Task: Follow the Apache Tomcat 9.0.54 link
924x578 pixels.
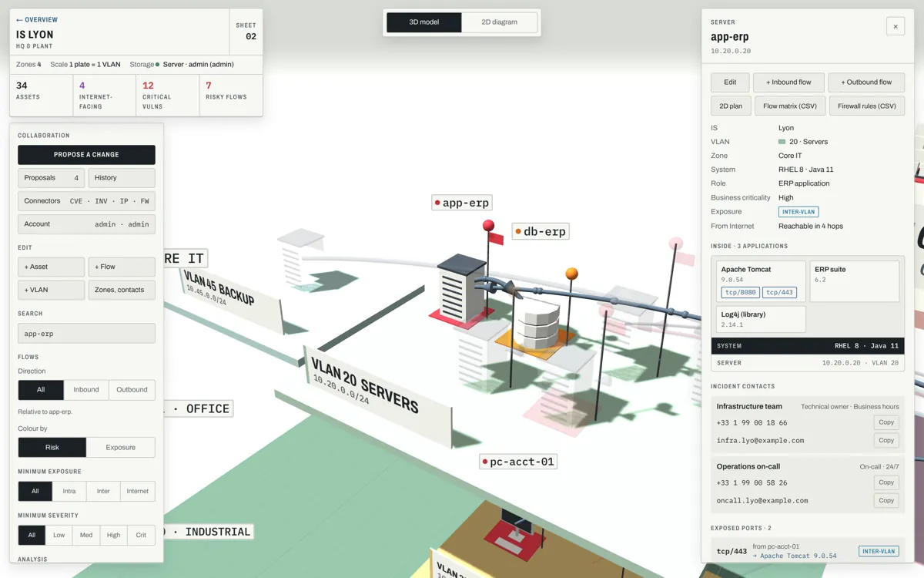Action: click(795, 556)
